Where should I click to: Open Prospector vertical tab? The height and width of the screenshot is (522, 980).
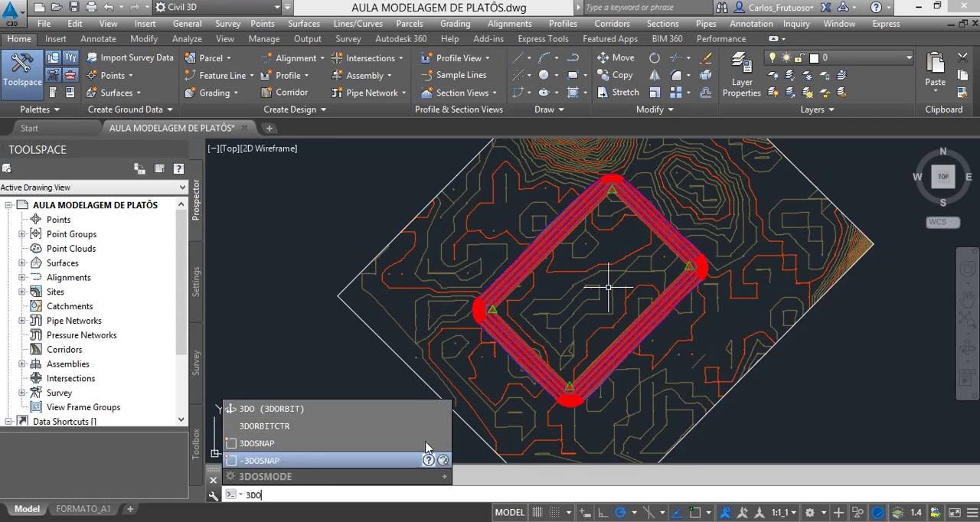point(196,201)
